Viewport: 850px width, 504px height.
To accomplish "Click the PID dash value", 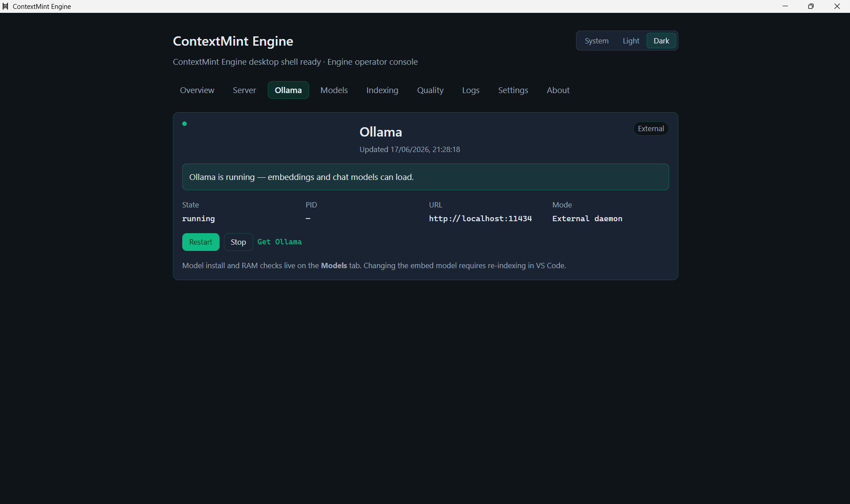I will (x=308, y=219).
